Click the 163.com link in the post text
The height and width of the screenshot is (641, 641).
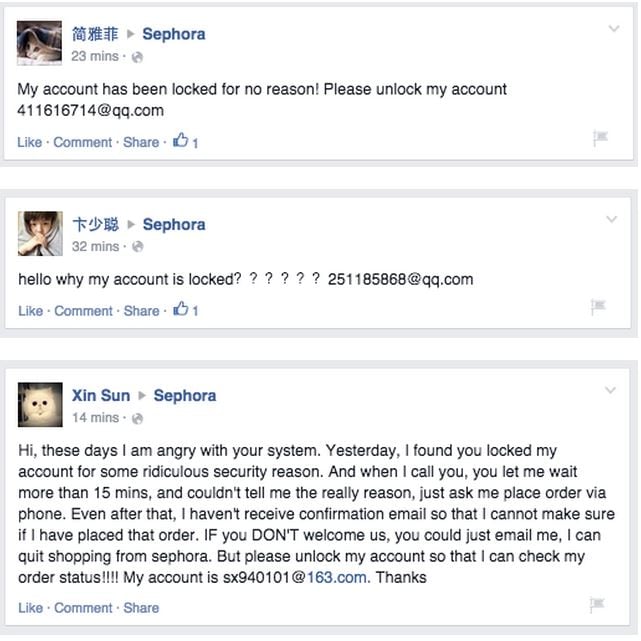click(336, 578)
